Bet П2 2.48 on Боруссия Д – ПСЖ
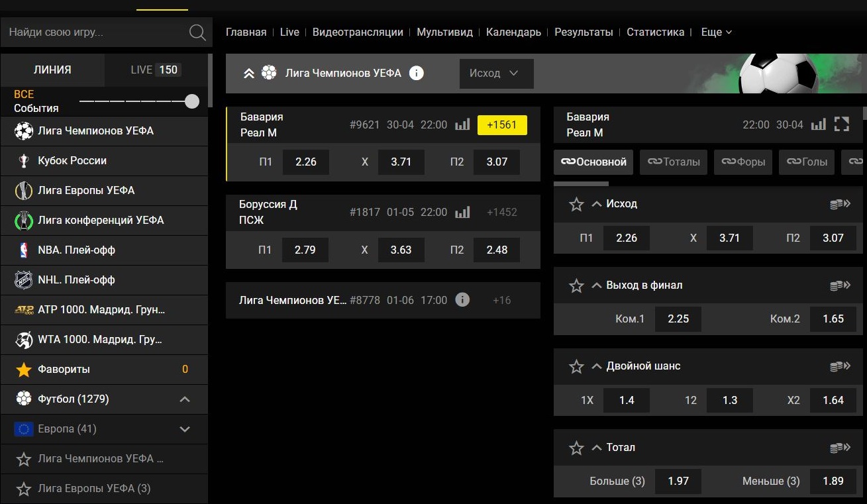The height and width of the screenshot is (504, 867). coord(497,250)
